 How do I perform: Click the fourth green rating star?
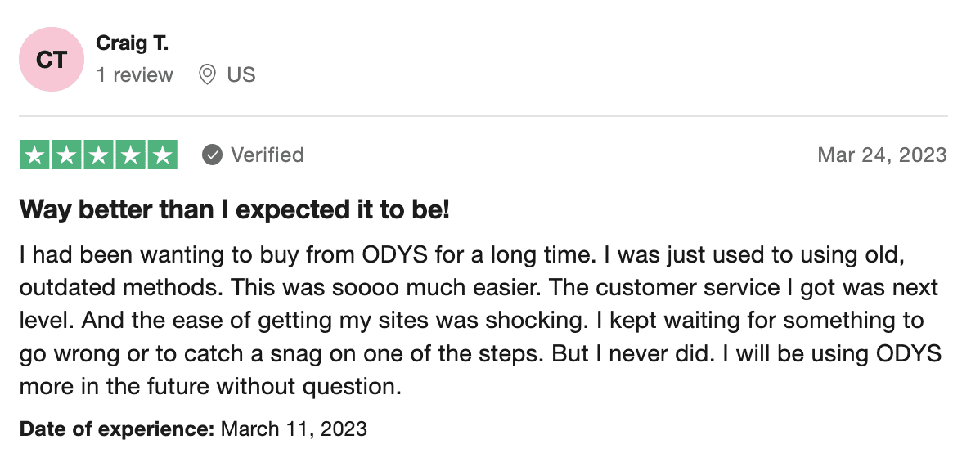130,155
